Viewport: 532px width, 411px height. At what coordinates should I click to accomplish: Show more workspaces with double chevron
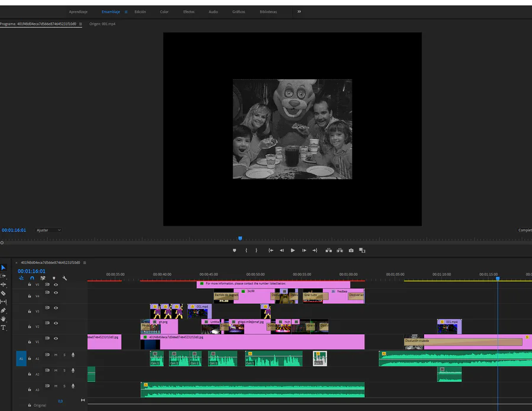click(299, 12)
